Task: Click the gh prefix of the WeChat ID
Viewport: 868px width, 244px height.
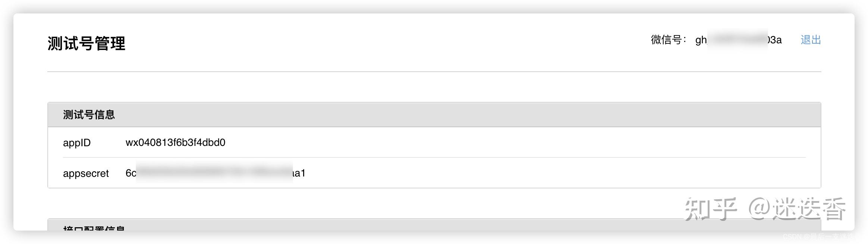Action: coord(701,40)
